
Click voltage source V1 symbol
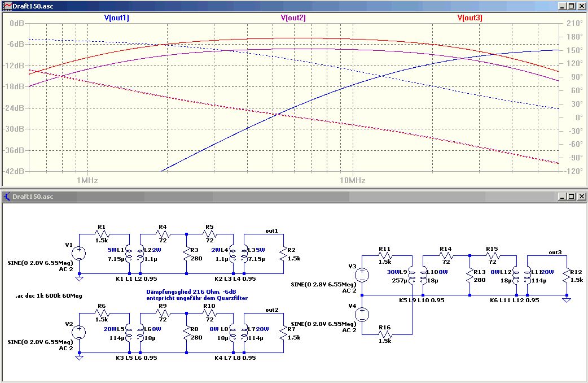pos(79,254)
